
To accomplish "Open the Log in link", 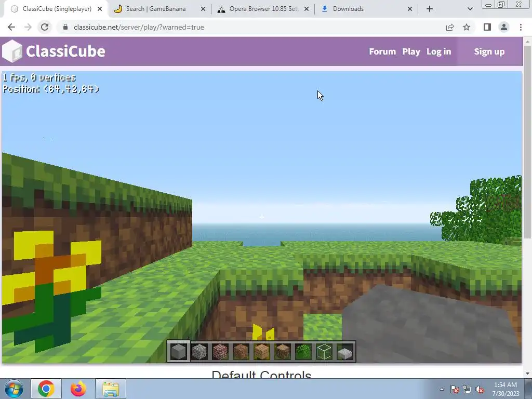I will tap(438, 51).
